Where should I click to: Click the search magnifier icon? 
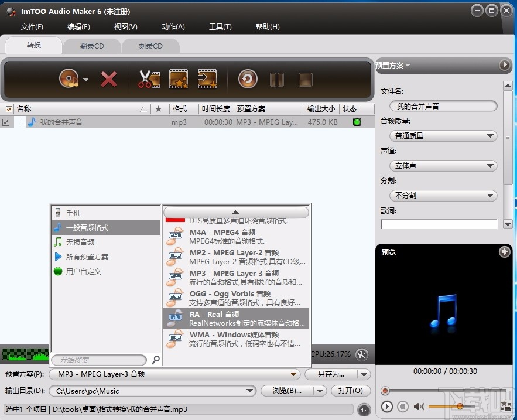pyautogui.click(x=155, y=360)
